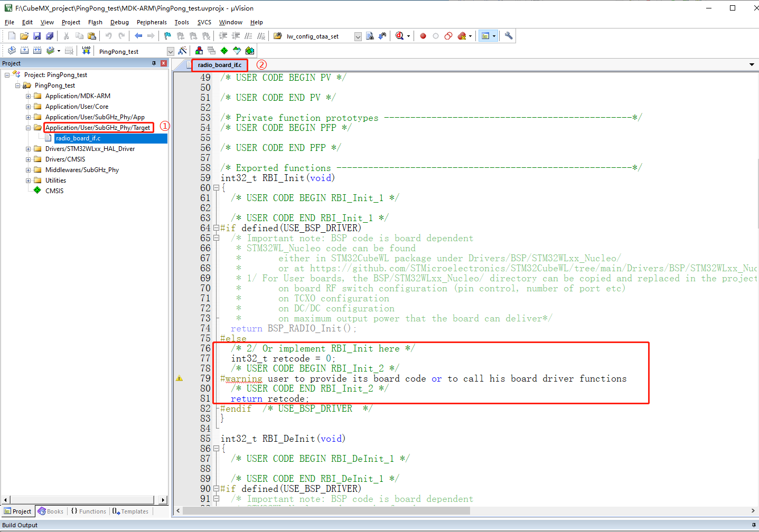Expand the Utilities folder

tap(29, 180)
